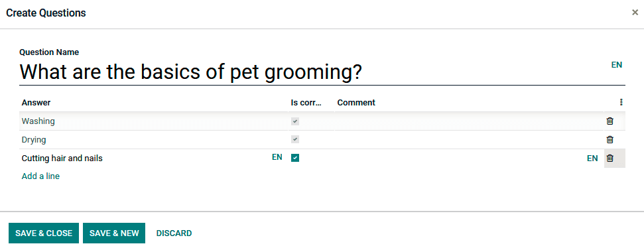
Task: Uncheck Is correct for Cutting hair and nails
Action: coord(295,158)
